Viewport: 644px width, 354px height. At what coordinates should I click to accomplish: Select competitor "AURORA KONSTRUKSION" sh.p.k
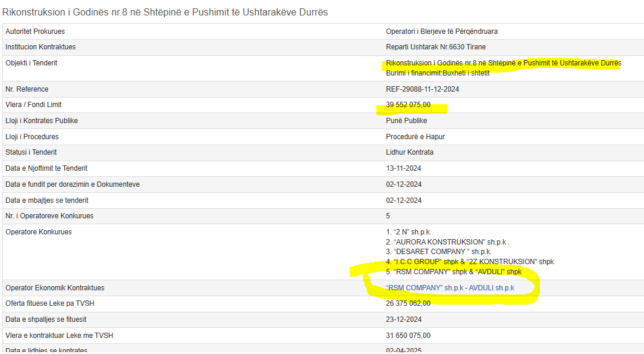[448, 242]
